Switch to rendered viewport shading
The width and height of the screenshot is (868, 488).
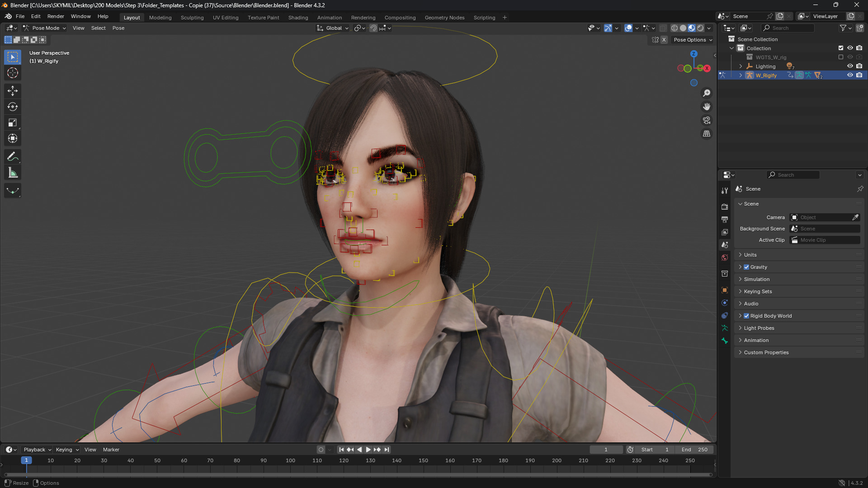point(700,28)
